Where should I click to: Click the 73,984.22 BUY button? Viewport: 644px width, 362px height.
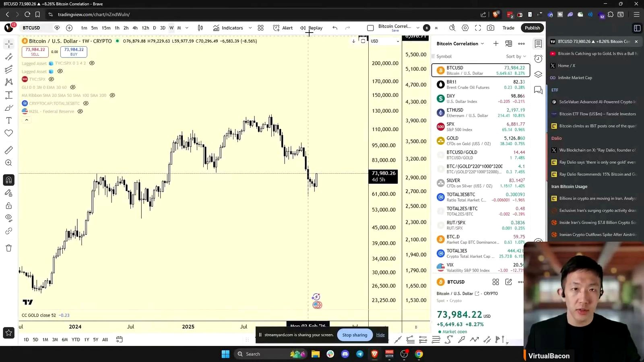[x=74, y=51]
